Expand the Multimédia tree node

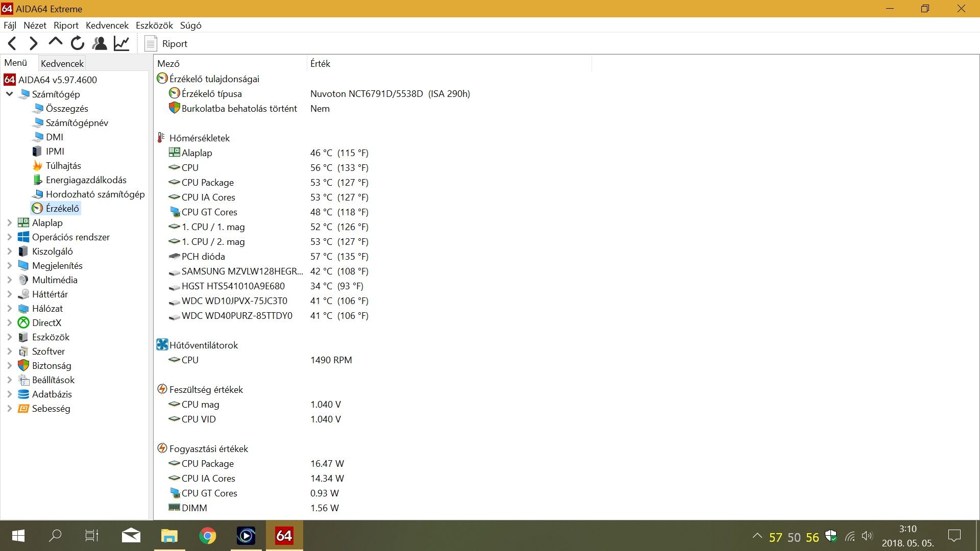(9, 280)
